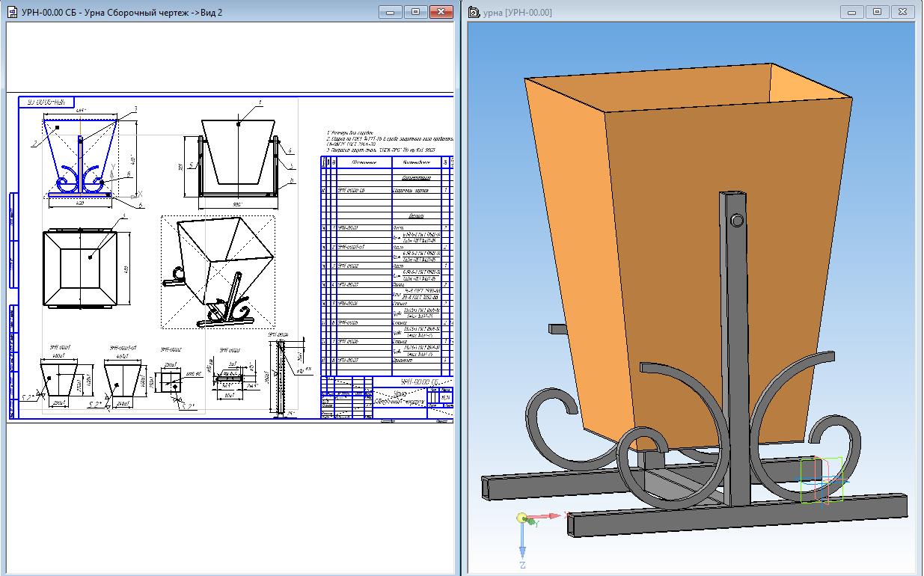Select the red X axis arrow at origin
The height and width of the screenshot is (576, 924).
pos(550,516)
